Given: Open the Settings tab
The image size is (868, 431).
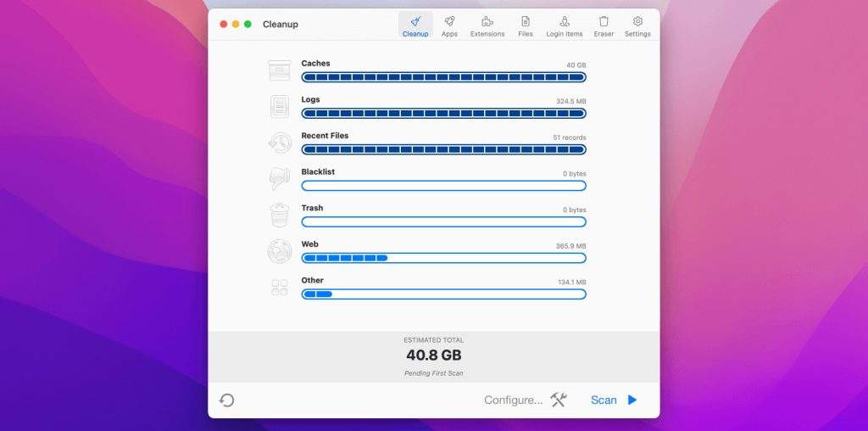Looking at the screenshot, I should 637,25.
